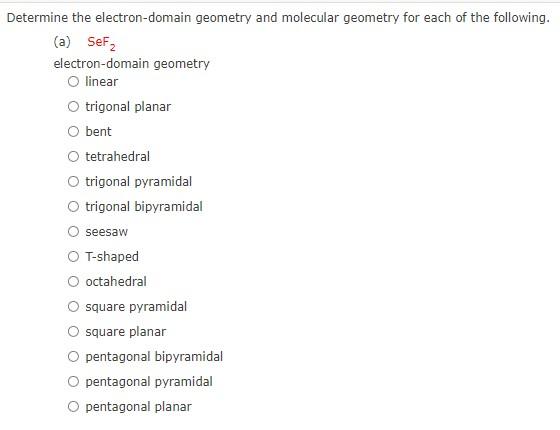Viewport: 560px width, 430px height.
Task: Click the electron-domain geometry heading
Action: (x=131, y=64)
